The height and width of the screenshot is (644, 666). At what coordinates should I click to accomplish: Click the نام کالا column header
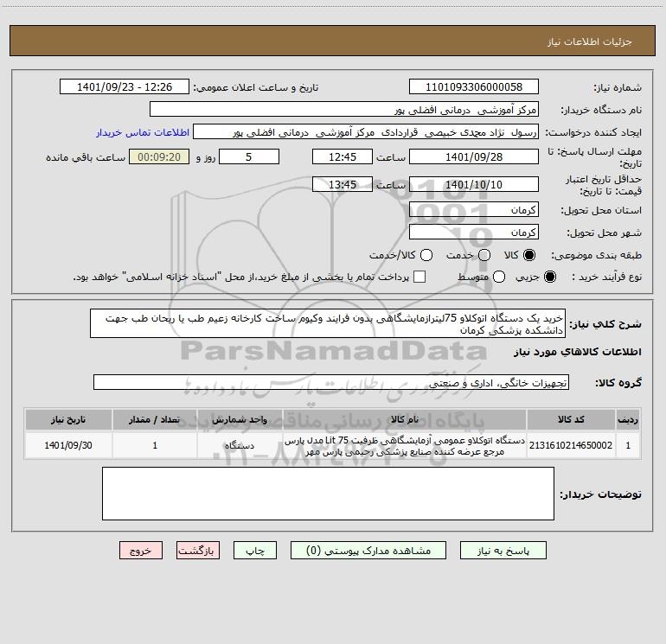tap(405, 419)
